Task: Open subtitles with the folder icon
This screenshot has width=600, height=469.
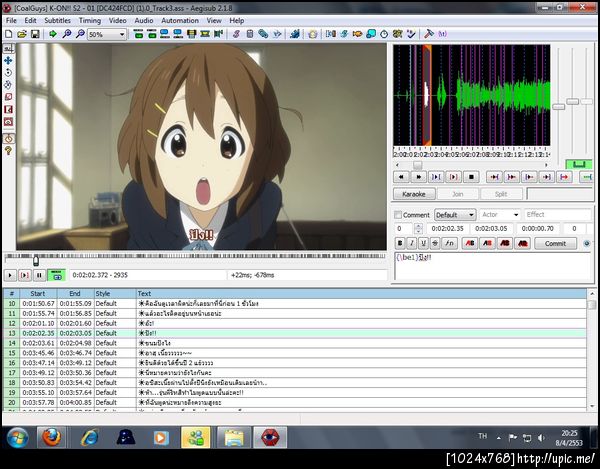Action: point(22,34)
